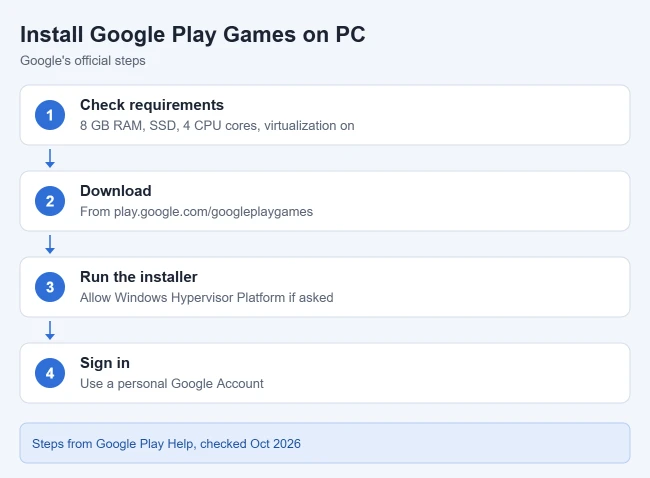This screenshot has width=650, height=478.
Task: Select the 'Sign in' step title
Action: tap(105, 363)
